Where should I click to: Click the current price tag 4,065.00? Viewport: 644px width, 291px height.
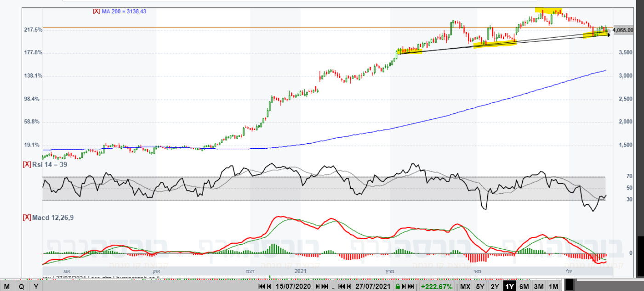point(623,30)
